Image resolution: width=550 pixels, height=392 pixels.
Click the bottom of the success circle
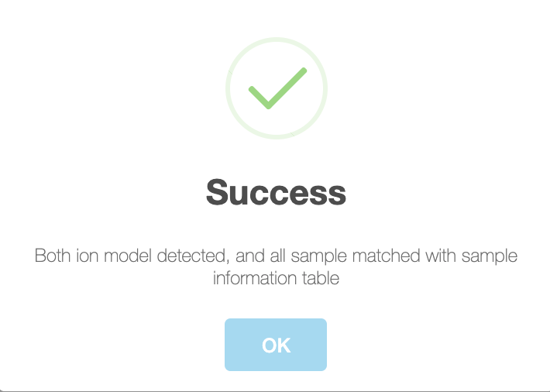coord(277,138)
